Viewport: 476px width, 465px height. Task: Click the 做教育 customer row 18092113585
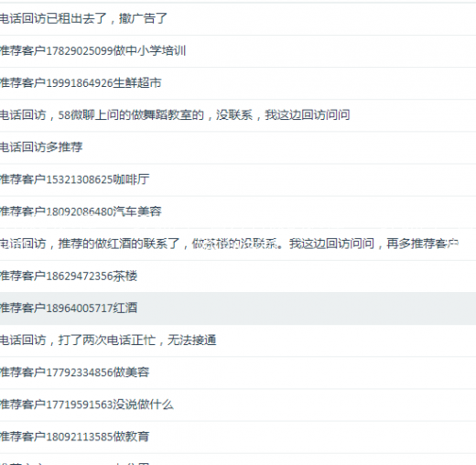coord(238,437)
